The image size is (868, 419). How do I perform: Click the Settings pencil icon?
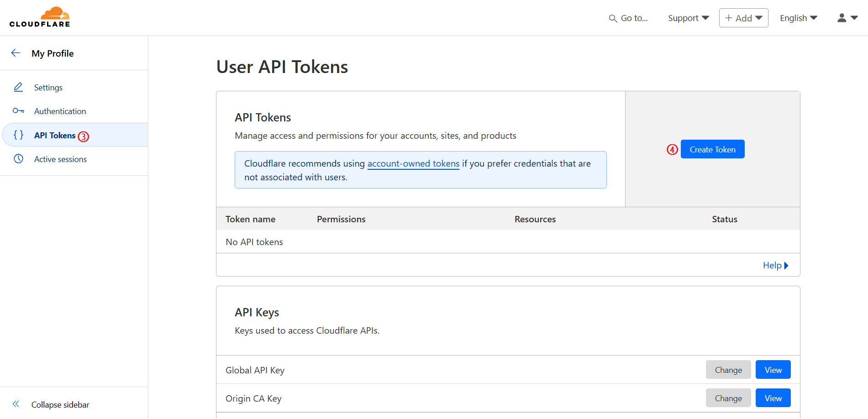[18, 87]
